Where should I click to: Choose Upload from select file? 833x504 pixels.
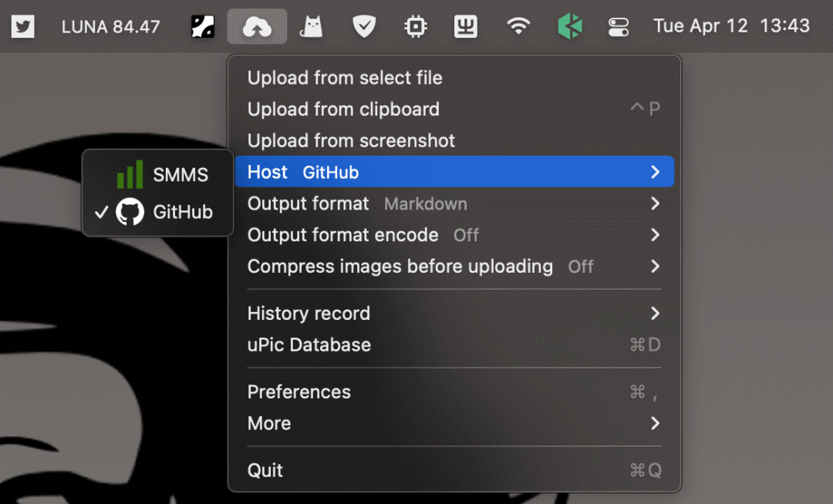click(454, 78)
